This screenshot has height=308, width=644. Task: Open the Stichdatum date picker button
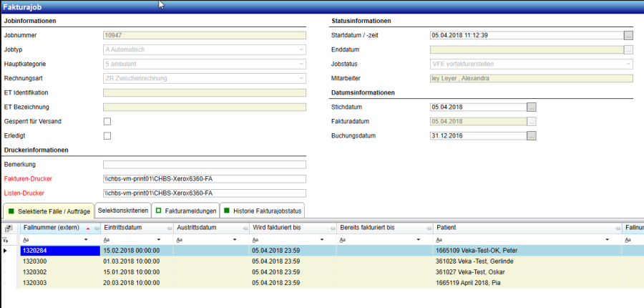(x=531, y=107)
